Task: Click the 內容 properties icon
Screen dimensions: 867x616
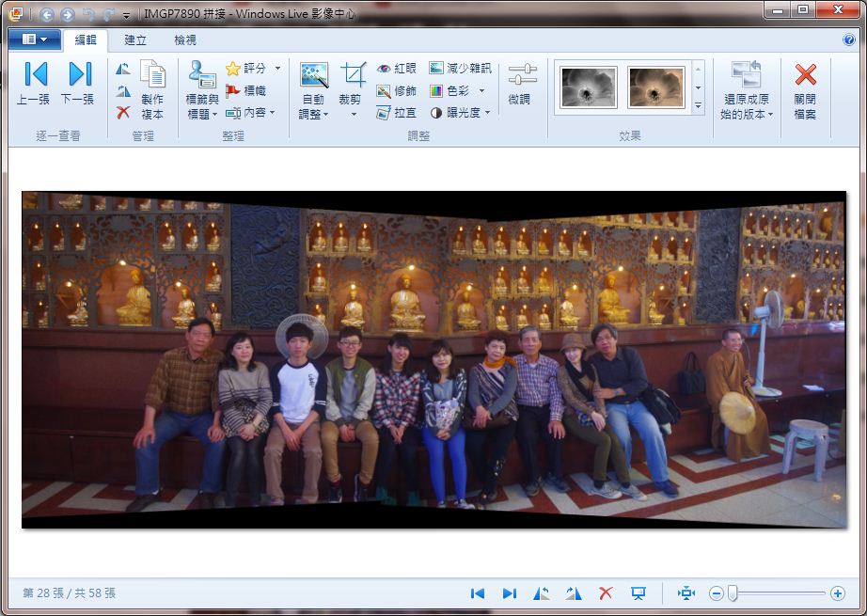Action: (233, 113)
